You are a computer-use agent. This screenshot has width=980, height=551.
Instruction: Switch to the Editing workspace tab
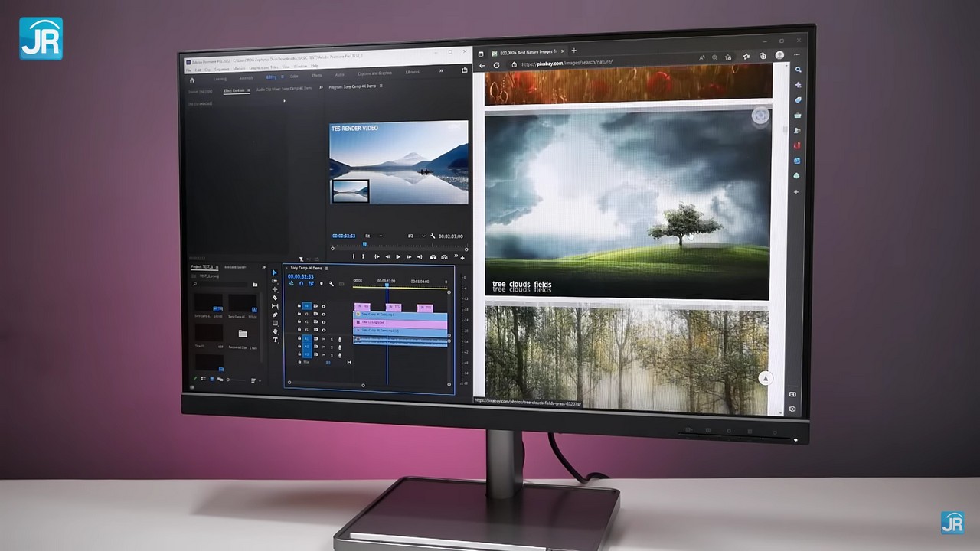[271, 77]
